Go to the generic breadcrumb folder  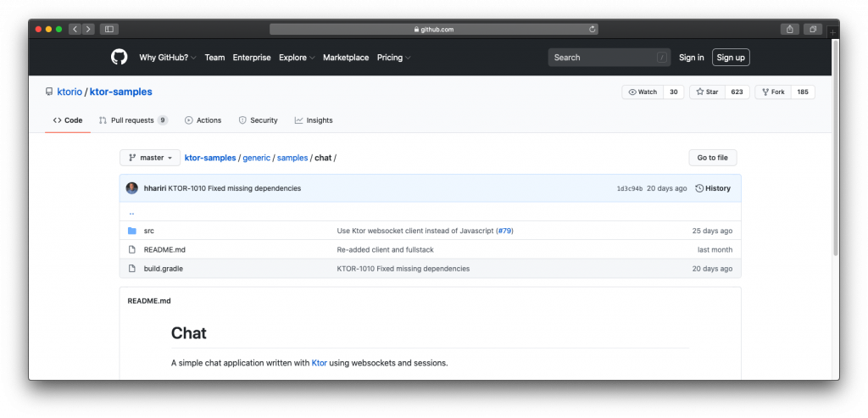coord(256,158)
